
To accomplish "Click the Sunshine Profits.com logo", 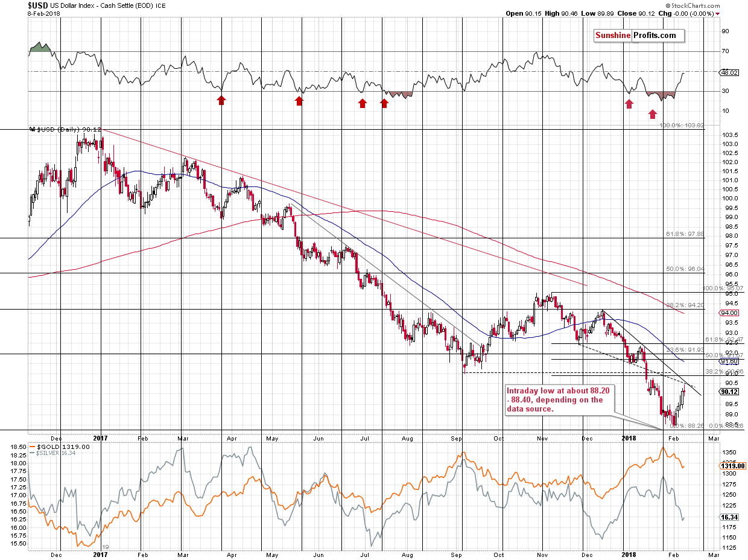I will (x=638, y=36).
